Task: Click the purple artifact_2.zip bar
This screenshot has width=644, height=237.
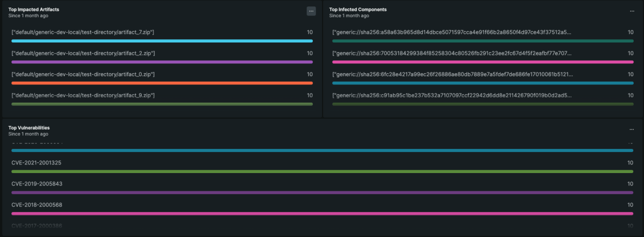Action: 162,62
